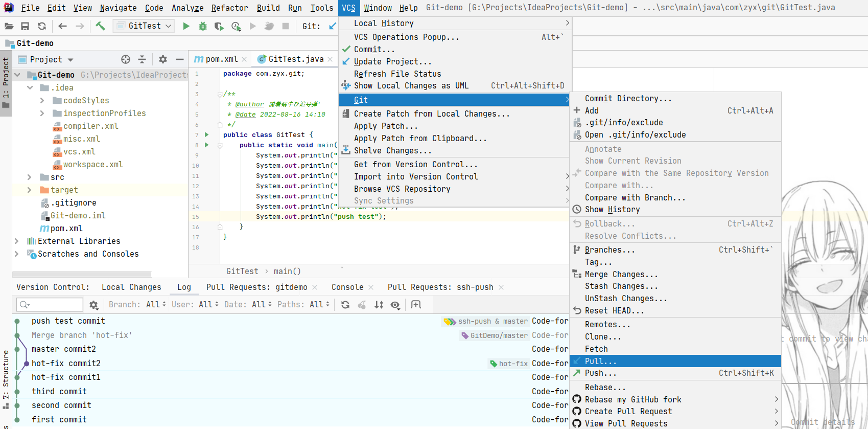This screenshot has height=429, width=868.
Task: Select the 'hot-fix commit2' log row
Action: pyautogui.click(x=290, y=364)
